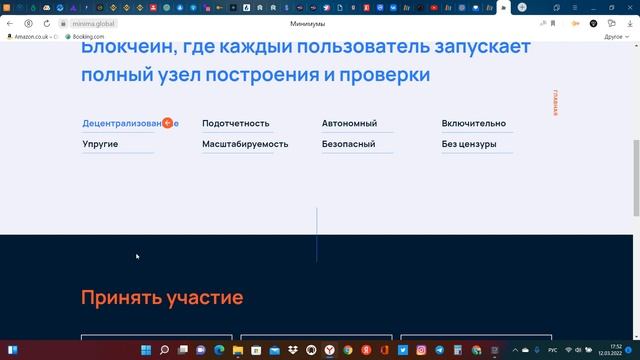Select the Подотчетность feature tab
Screen dimensions: 640x360
(x=236, y=123)
